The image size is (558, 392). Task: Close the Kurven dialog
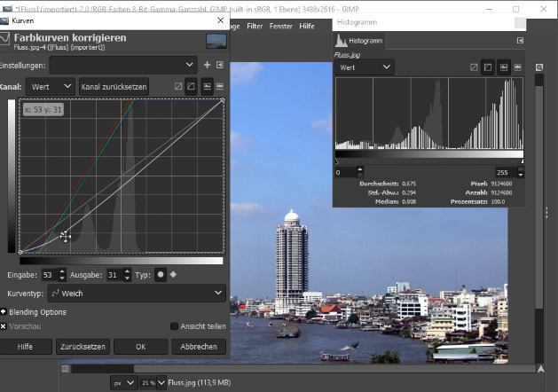click(x=220, y=20)
